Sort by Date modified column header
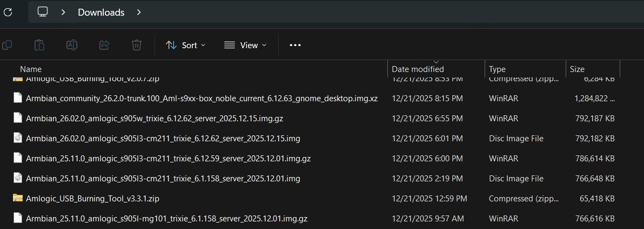The height and width of the screenshot is (229, 644). click(418, 69)
